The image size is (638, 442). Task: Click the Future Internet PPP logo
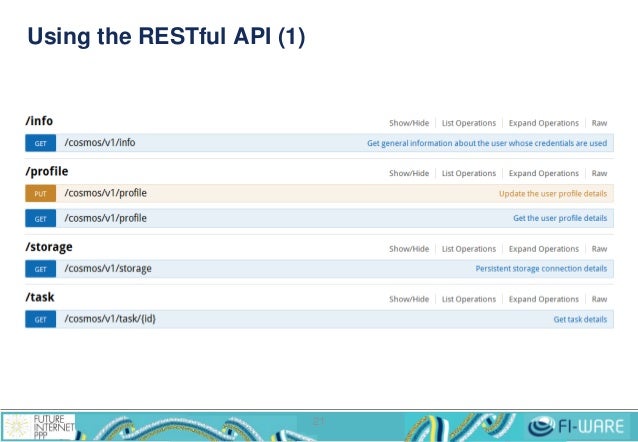[x=39, y=427]
